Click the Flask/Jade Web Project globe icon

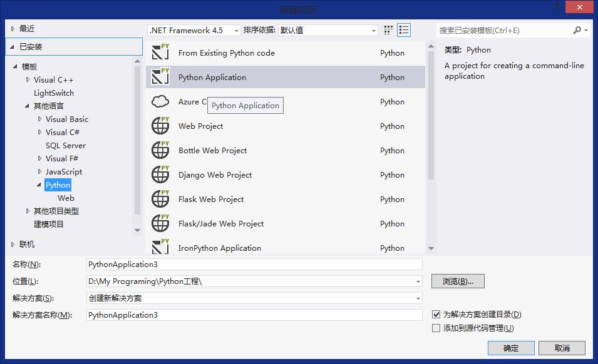click(160, 223)
